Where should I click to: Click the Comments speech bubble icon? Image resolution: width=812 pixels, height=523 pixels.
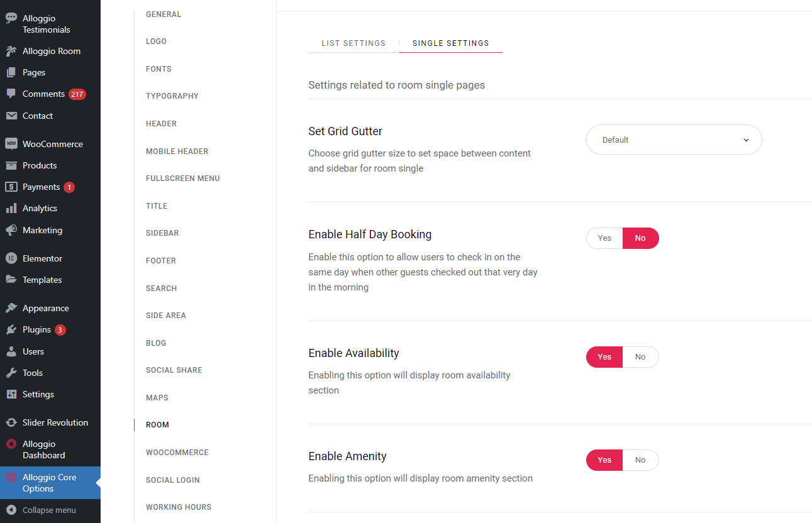point(11,94)
